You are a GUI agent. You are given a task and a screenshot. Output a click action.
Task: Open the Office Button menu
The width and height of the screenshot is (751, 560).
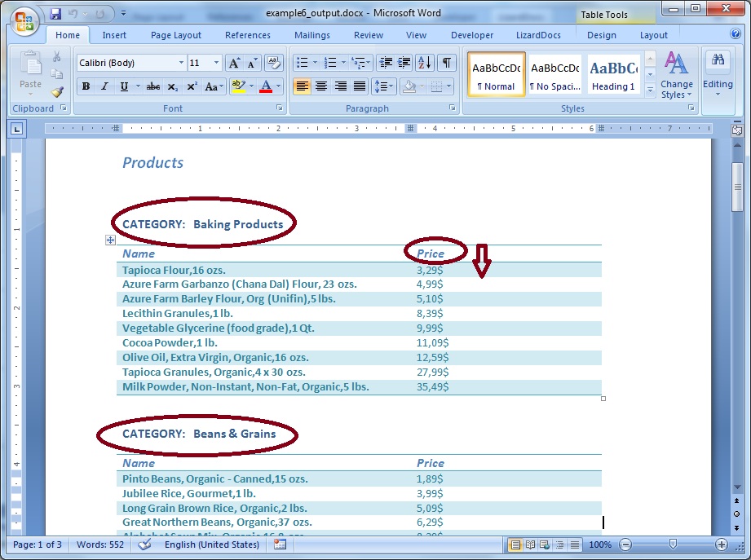click(x=24, y=23)
